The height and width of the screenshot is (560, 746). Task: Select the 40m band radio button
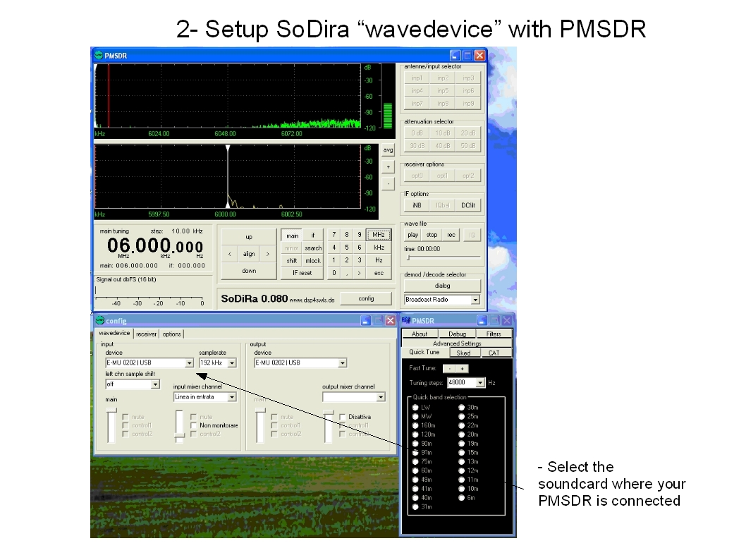tap(415, 498)
